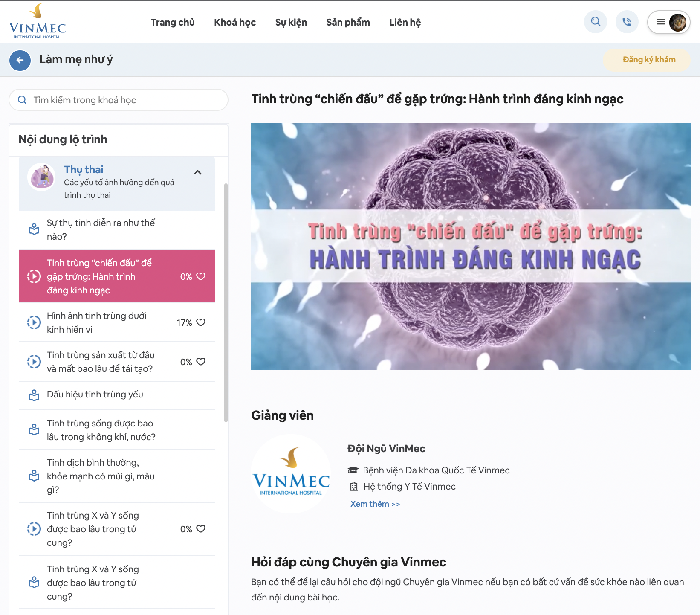700x615 pixels.
Task: Open Sự kiện menu item
Action: coord(291,22)
